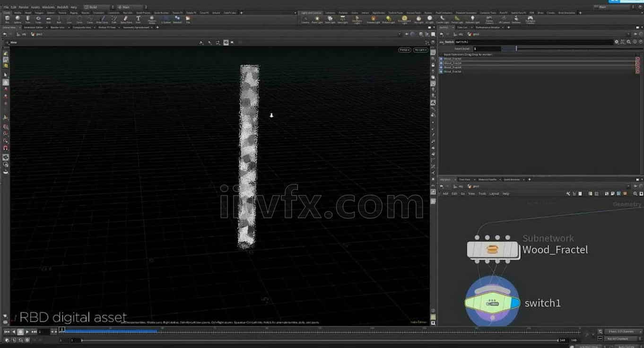Add a Camera from lights shelf

pos(305,19)
